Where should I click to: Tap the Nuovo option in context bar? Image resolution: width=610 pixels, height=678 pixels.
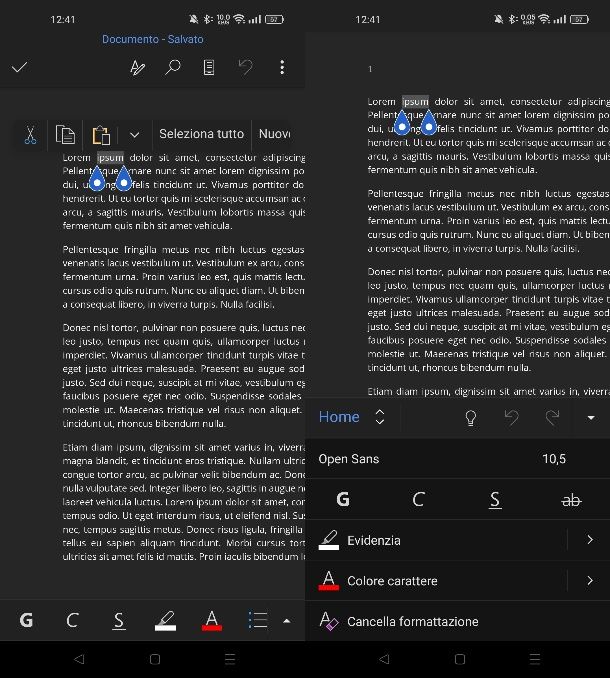[275, 134]
